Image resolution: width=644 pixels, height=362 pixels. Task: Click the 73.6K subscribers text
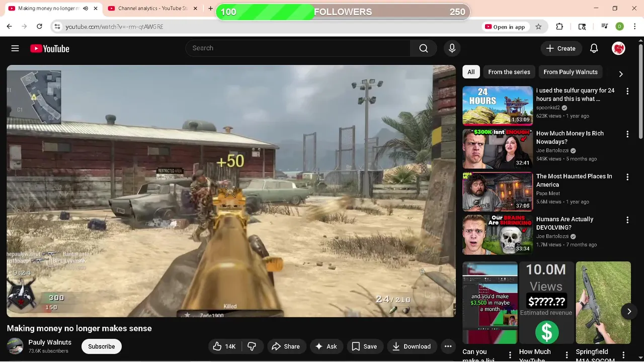pos(48,351)
